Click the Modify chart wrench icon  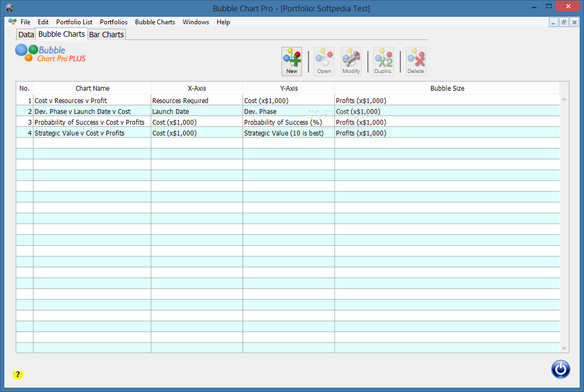tap(351, 62)
